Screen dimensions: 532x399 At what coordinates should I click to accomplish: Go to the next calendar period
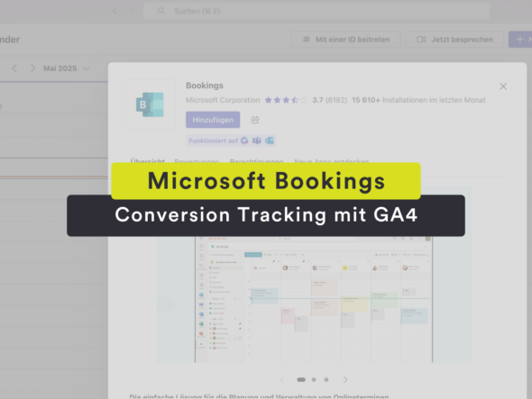(32, 68)
